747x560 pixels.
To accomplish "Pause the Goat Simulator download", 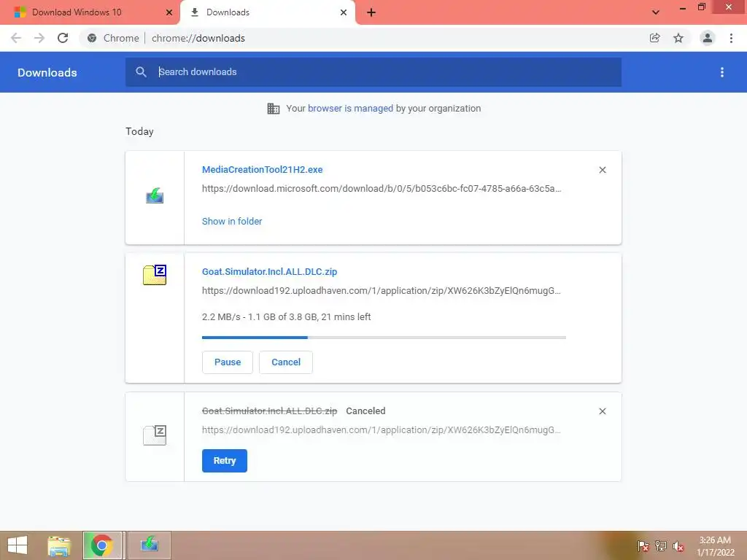I will [x=228, y=362].
